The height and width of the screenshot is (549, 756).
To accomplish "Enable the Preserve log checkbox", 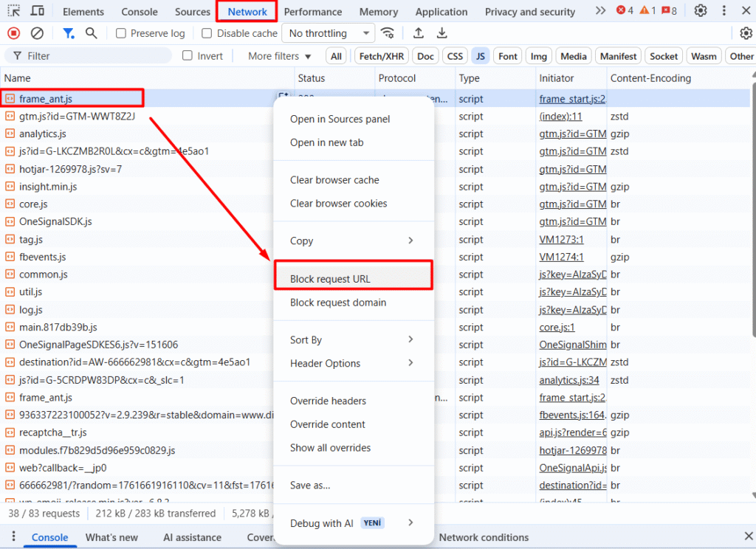I will point(121,33).
